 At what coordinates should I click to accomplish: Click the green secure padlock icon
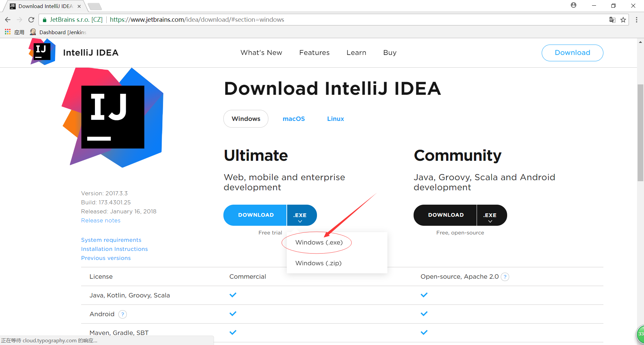45,20
